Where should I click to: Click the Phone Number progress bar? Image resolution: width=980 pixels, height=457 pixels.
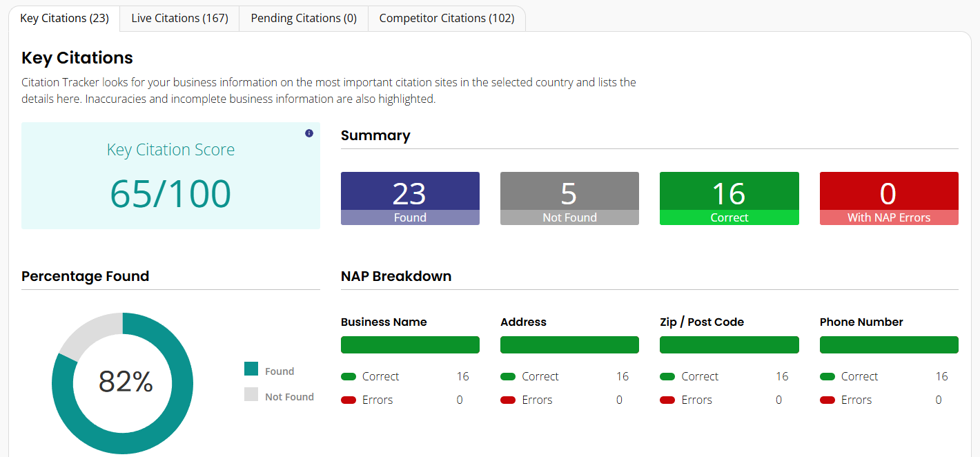[889, 344]
